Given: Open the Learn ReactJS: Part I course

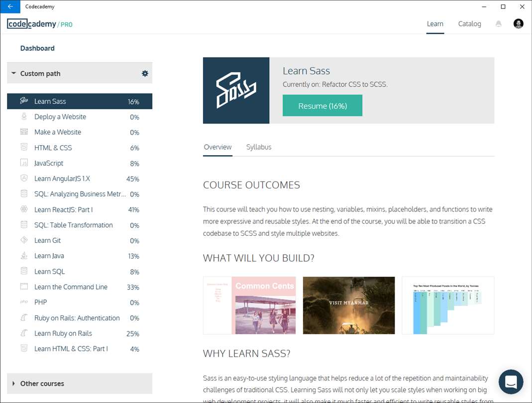Looking at the screenshot, I should pyautogui.click(x=80, y=209).
